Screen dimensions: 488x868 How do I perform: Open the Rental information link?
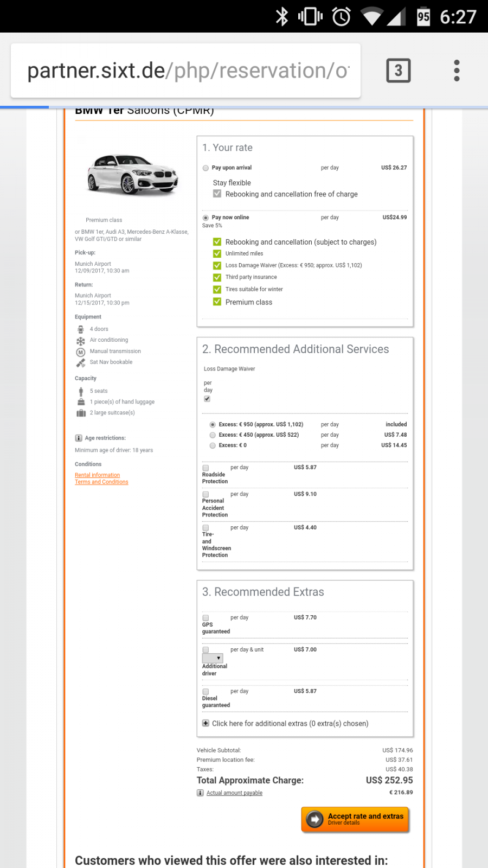(98, 475)
